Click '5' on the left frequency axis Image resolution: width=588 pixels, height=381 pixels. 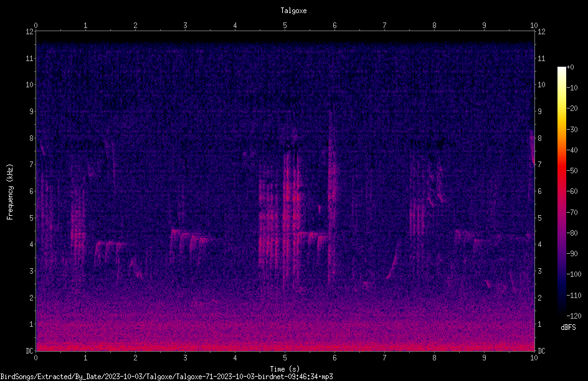click(32, 218)
